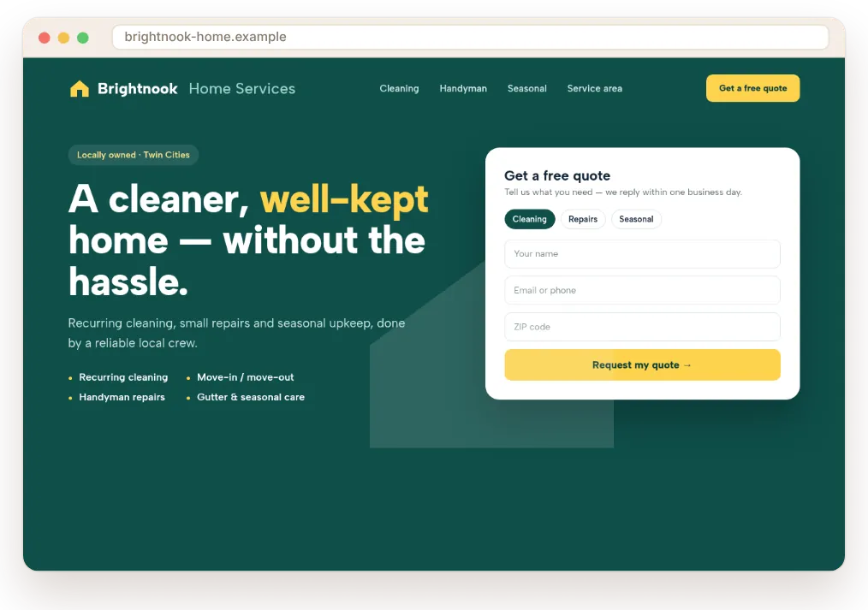This screenshot has height=610, width=868.
Task: Click the Locally owned · Twin Cities badge
Action: coord(134,155)
